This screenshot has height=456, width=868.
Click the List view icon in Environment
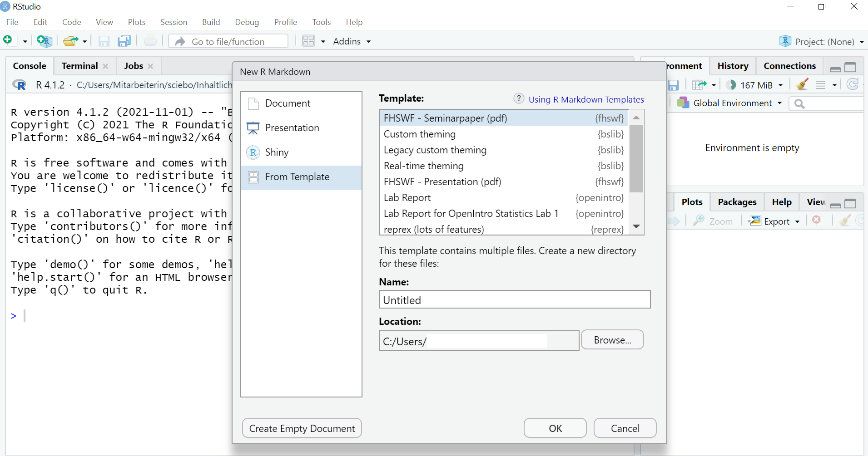821,85
